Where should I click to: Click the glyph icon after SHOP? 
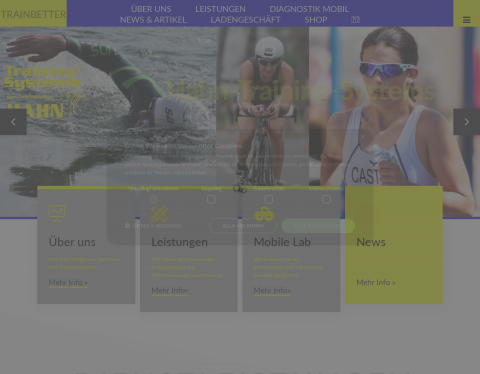tap(355, 20)
